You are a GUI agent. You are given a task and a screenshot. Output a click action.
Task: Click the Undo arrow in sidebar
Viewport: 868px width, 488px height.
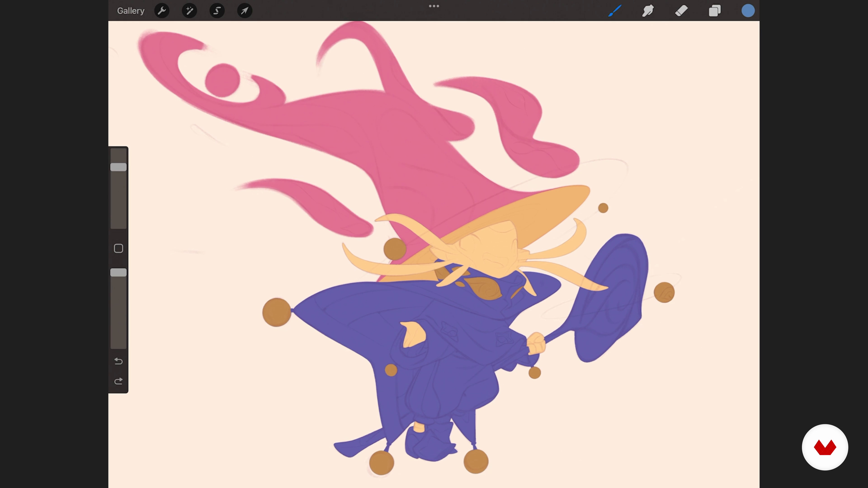point(118,361)
